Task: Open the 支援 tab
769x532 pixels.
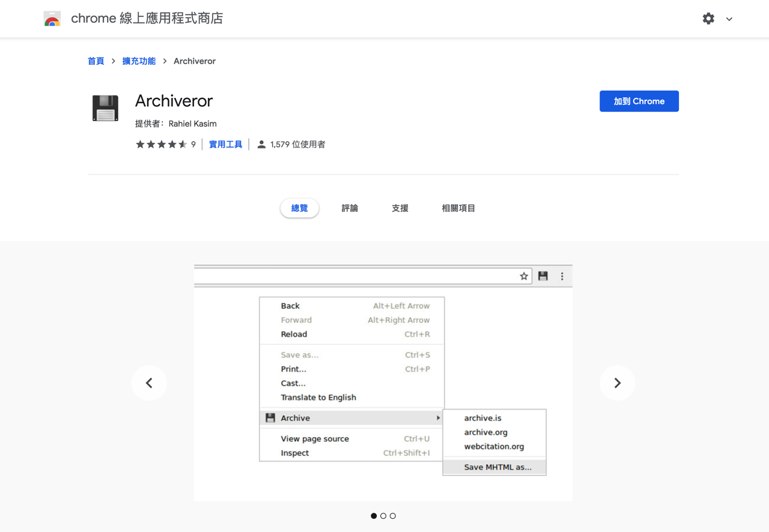Action: tap(400, 208)
